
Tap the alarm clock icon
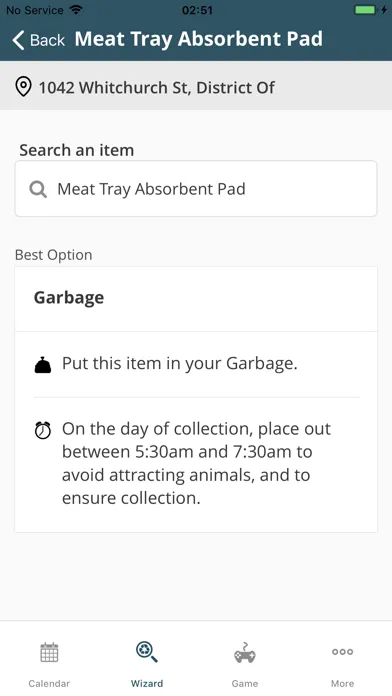coord(43,430)
